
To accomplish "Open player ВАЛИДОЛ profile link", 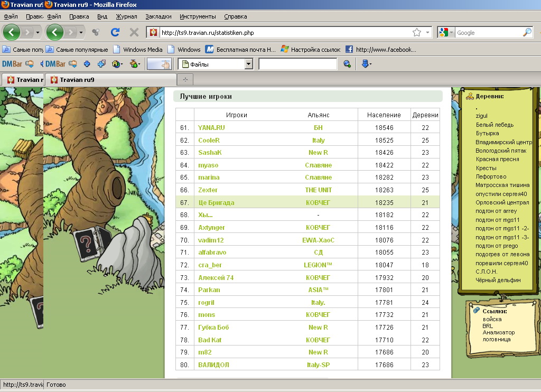I will click(213, 365).
